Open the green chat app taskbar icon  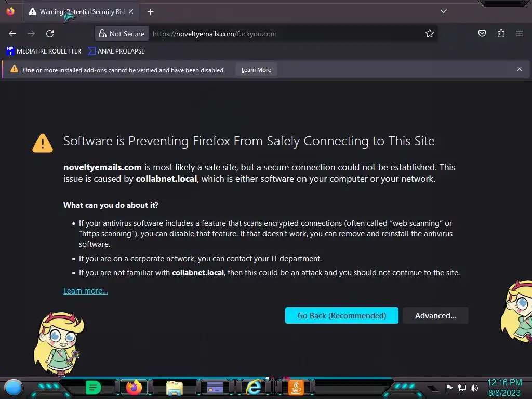(93, 388)
